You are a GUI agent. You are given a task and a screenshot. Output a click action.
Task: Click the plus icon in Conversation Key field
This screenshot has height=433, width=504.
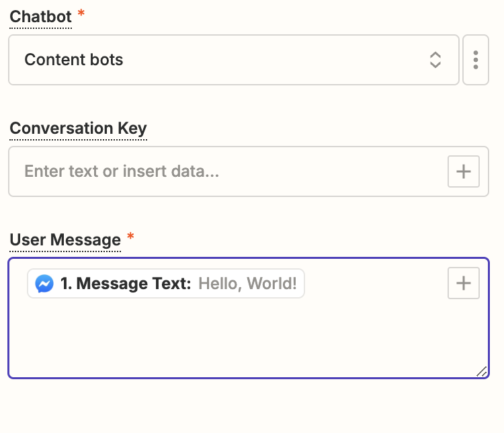[463, 171]
